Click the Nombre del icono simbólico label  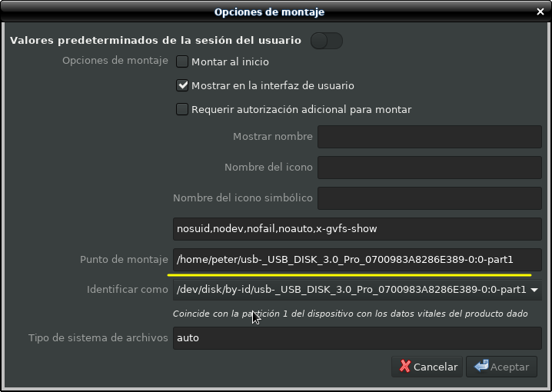click(243, 198)
